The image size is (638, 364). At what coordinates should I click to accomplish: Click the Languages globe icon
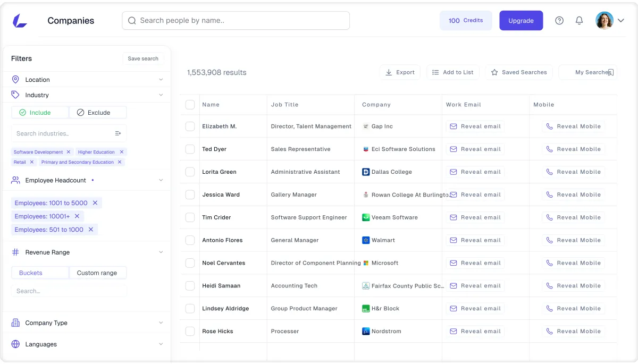(x=15, y=344)
